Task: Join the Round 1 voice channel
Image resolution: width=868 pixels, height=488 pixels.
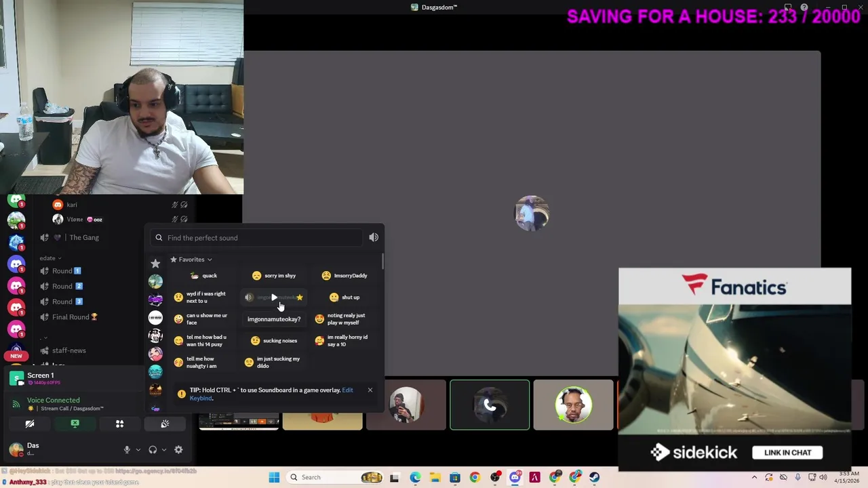Action: click(x=66, y=271)
